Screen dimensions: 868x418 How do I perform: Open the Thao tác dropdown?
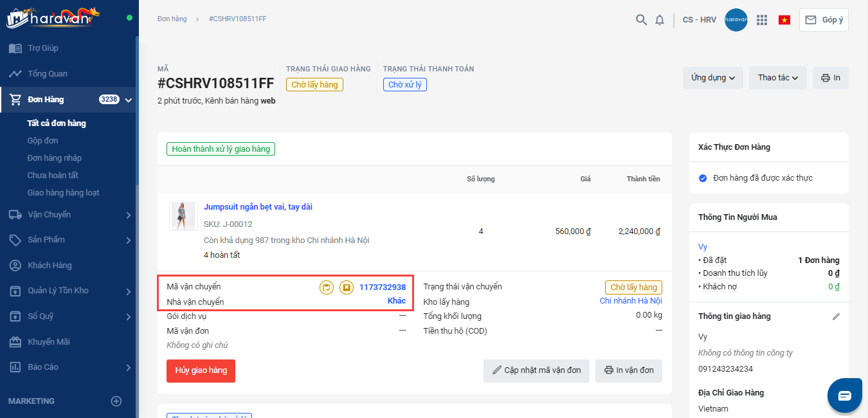[777, 78]
